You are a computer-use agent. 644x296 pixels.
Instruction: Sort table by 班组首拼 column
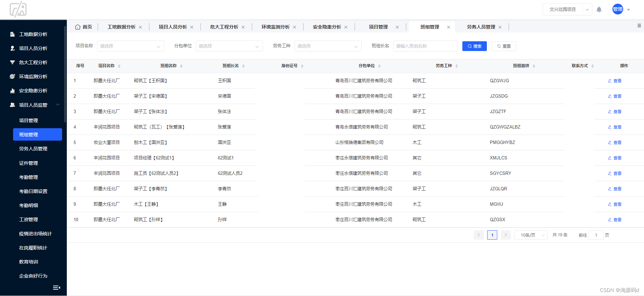[534, 66]
